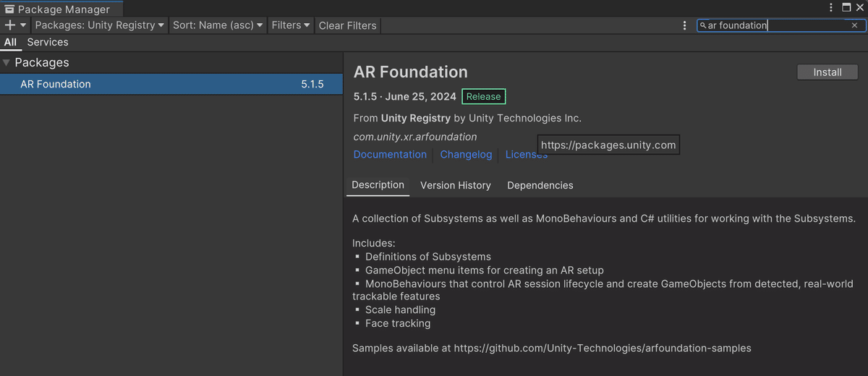The height and width of the screenshot is (376, 868).
Task: Open the add package dropdown arrow
Action: click(23, 25)
